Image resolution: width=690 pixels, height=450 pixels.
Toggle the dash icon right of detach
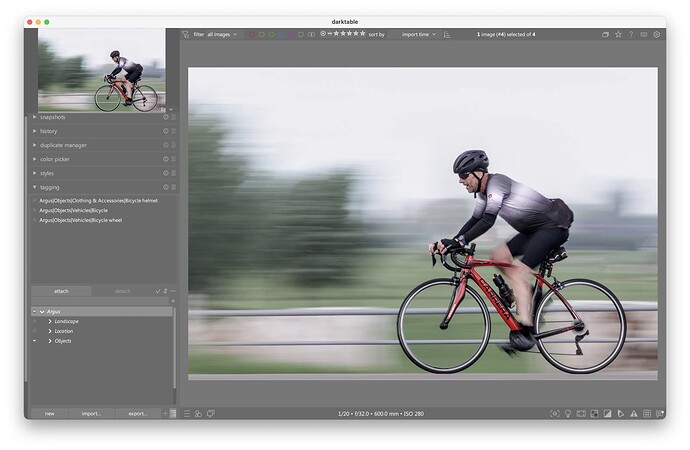(x=173, y=291)
